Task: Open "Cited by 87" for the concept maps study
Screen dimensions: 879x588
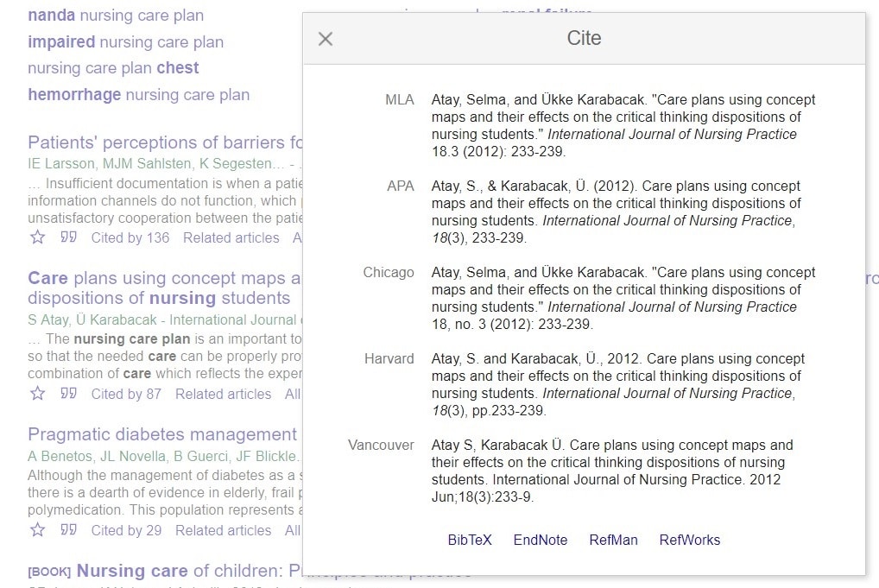Action: (126, 394)
